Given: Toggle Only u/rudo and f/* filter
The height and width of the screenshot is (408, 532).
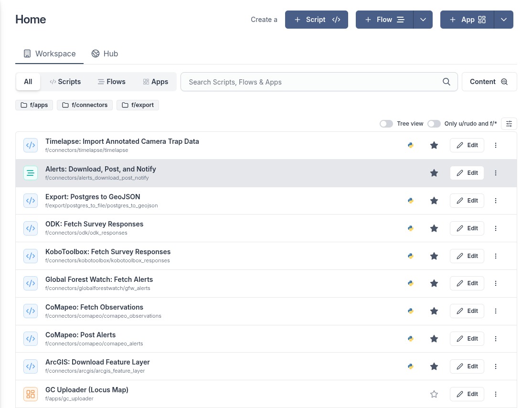Looking at the screenshot, I should [434, 124].
